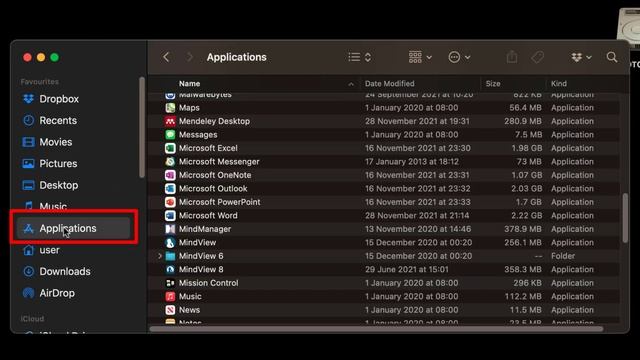Click the file list vertical scrollbar
The width and height of the screenshot is (640, 360).
(x=625, y=218)
